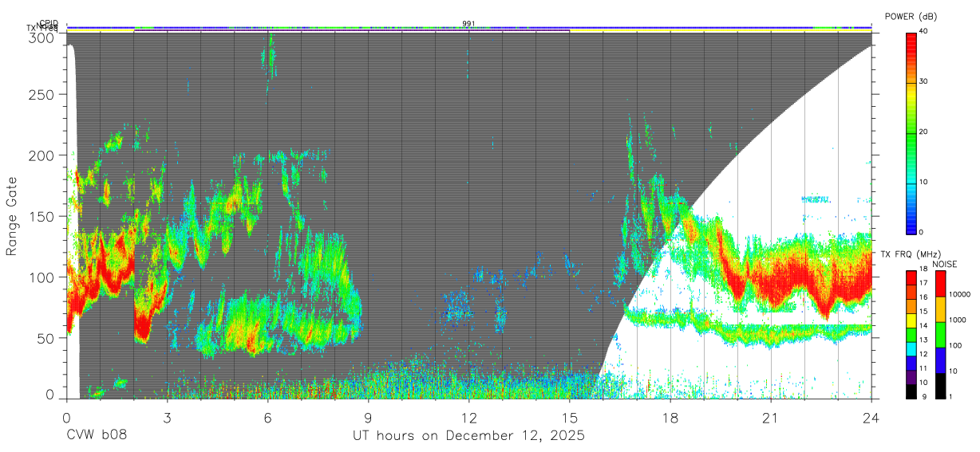Select the 0 tick on power colorbar
Screen dimensions: 980x452
tap(923, 232)
